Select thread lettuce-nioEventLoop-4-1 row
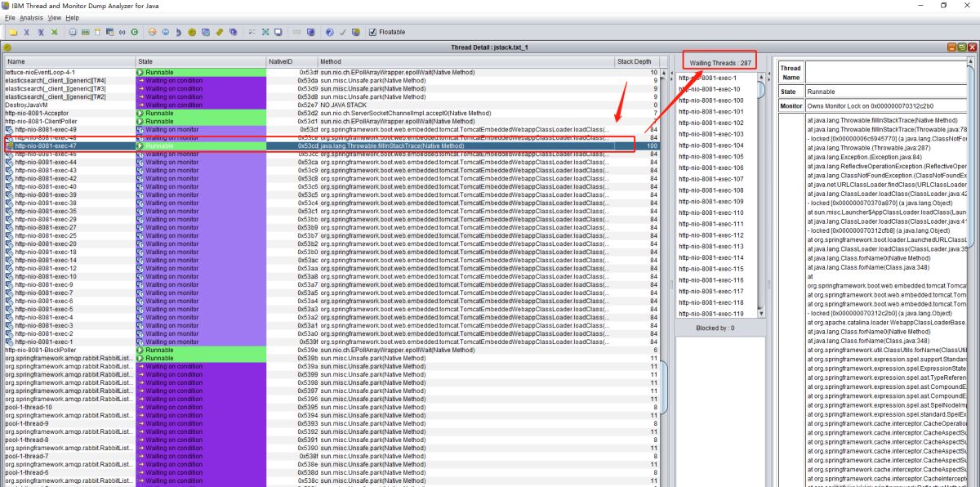This screenshot has height=487, width=980. 332,73
